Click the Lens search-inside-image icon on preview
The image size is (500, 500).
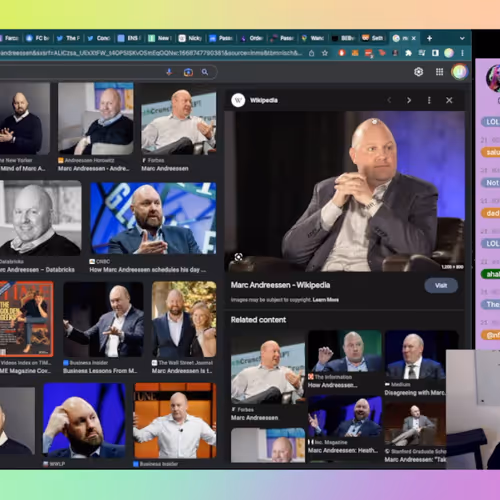click(x=238, y=257)
